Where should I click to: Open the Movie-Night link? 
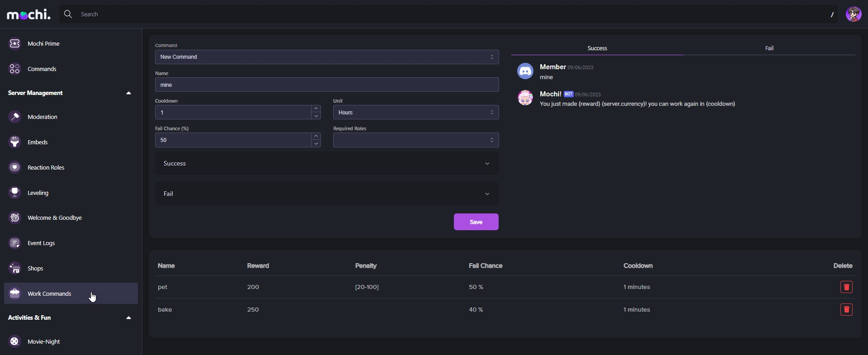tap(44, 341)
